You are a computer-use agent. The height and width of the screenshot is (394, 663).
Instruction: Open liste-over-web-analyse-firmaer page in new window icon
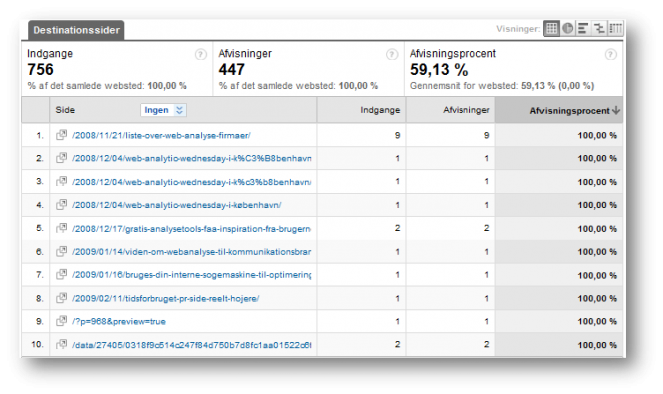click(62, 135)
